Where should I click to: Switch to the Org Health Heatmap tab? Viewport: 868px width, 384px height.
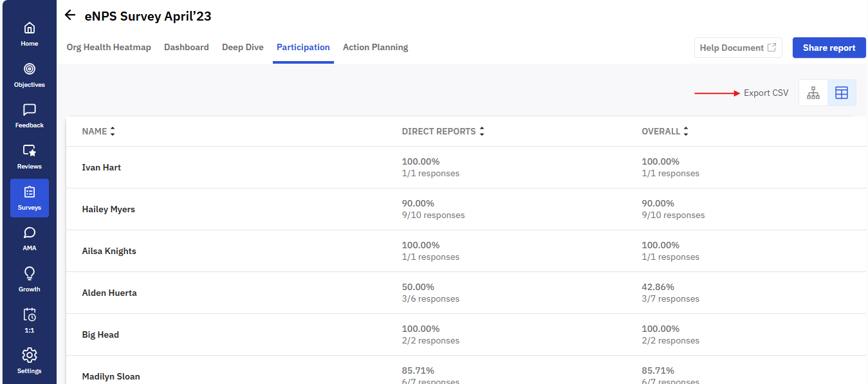(x=109, y=47)
